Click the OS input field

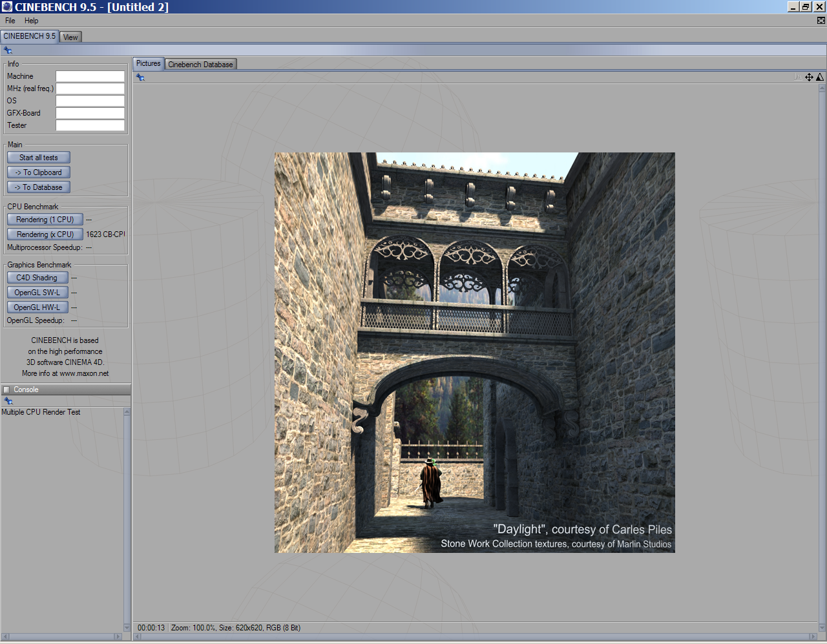(90, 101)
